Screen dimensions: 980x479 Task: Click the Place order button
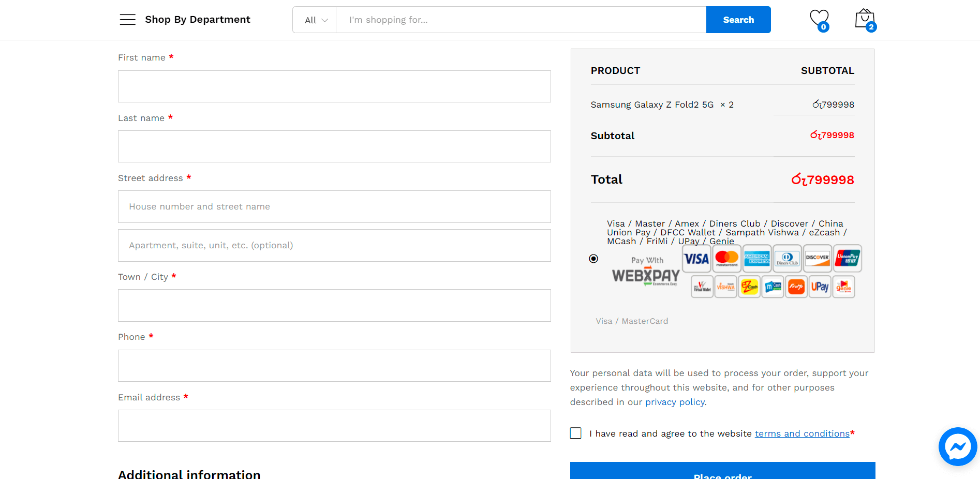click(x=722, y=473)
